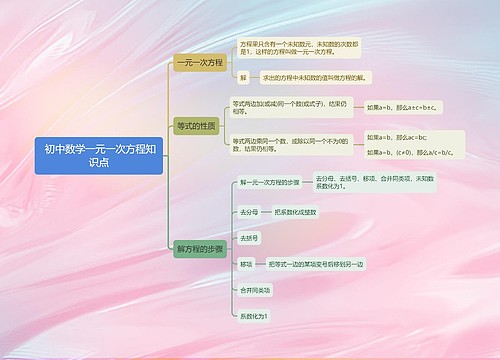500x360 pixels.
Task: Select the 系数化为1 step node
Action: coord(254,316)
